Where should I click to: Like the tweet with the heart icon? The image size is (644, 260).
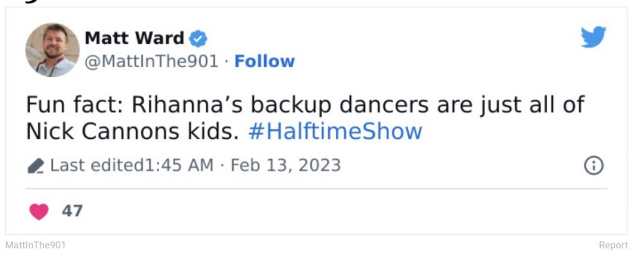(x=39, y=211)
